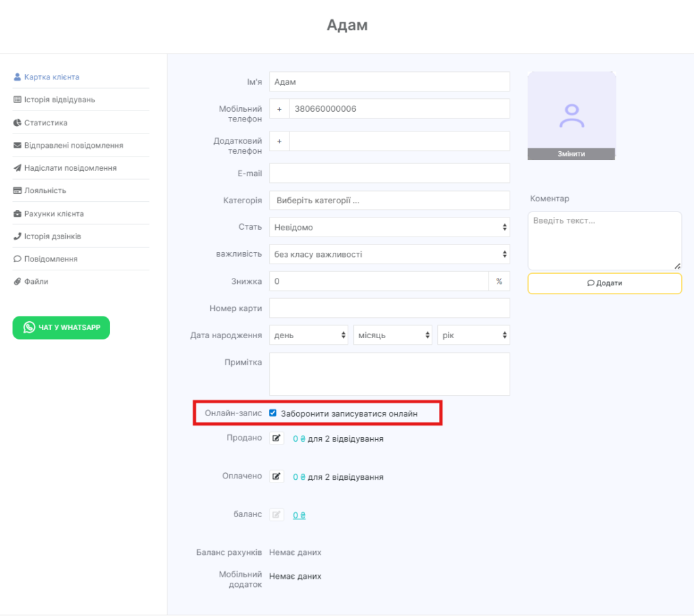The image size is (694, 616).
Task: Click into the Коментар text area
Action: pos(603,240)
